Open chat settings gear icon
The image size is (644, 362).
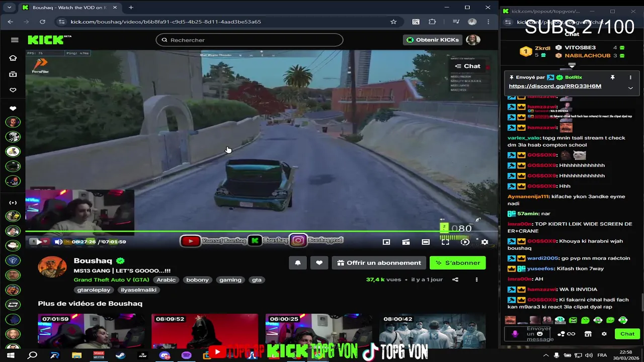[x=604, y=334]
